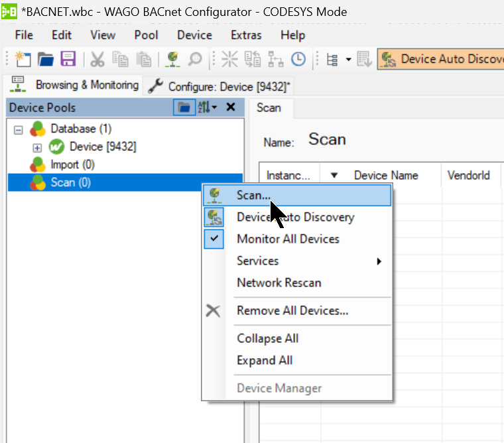Open the Services submenu

tap(297, 261)
